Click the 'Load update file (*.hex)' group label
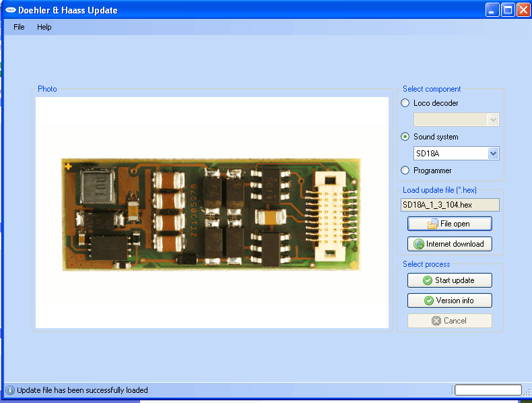The width and height of the screenshot is (532, 403). [x=439, y=190]
